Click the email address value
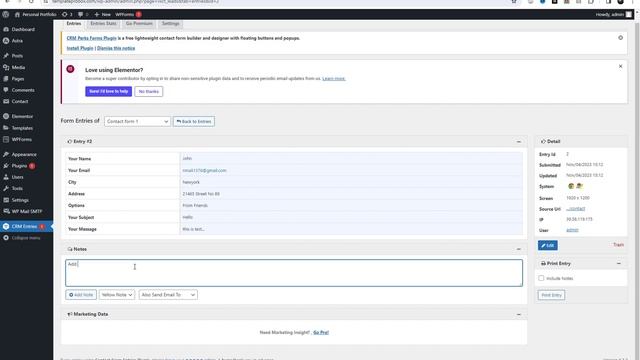Screen dimensions: 640x360 coord(204,171)
